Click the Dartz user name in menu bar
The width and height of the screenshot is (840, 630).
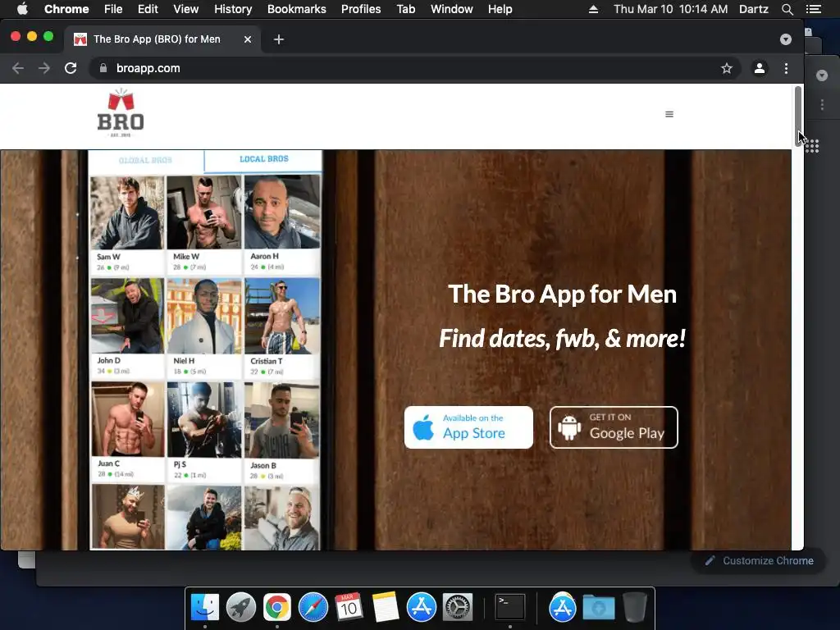pos(753,9)
